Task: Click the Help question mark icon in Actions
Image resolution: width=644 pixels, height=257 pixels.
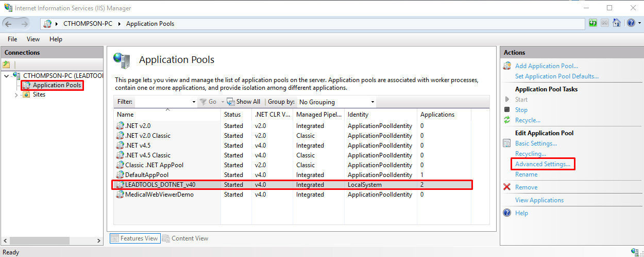Action: (x=507, y=213)
